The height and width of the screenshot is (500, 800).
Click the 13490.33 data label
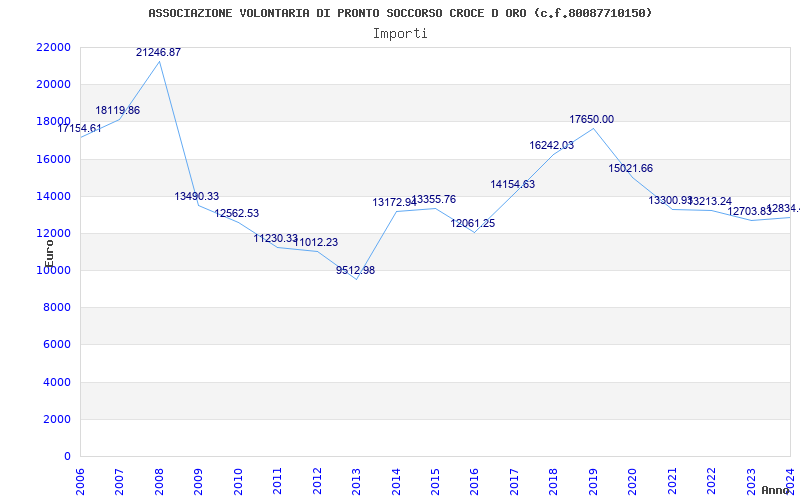click(196, 196)
